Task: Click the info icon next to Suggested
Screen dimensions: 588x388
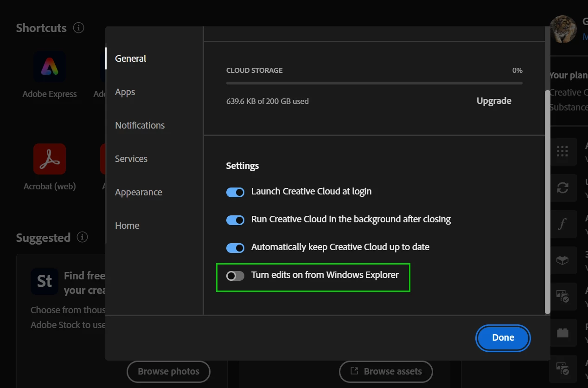Action: [x=83, y=237]
